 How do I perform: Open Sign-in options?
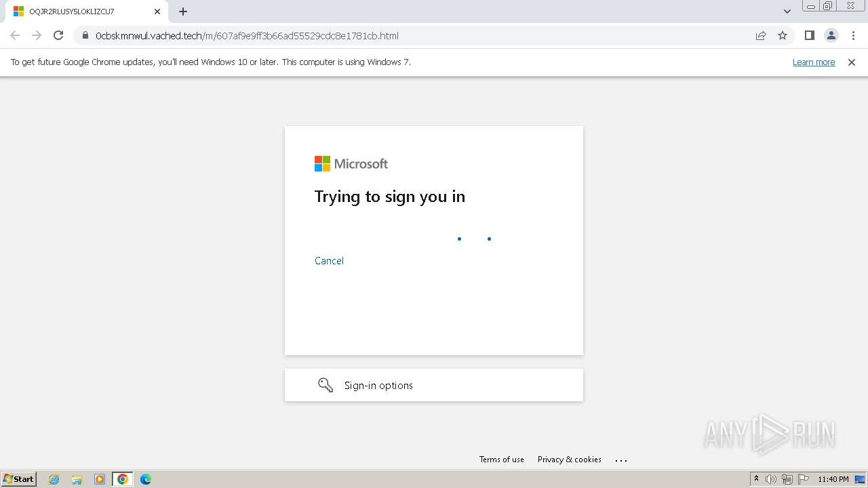click(x=434, y=385)
